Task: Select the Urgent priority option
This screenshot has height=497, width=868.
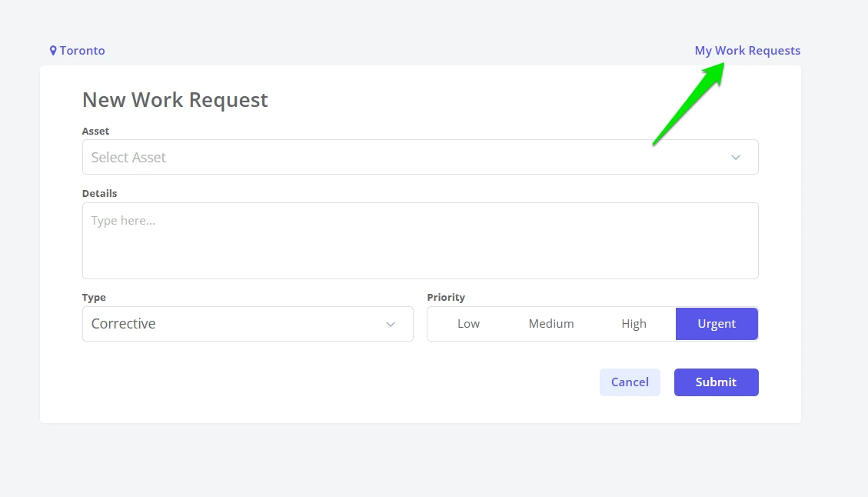Action: coord(717,324)
